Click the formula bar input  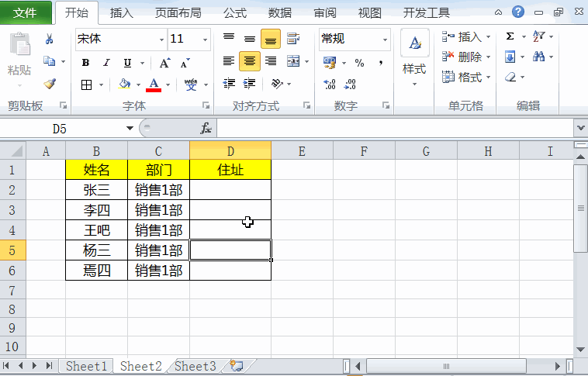(396, 128)
